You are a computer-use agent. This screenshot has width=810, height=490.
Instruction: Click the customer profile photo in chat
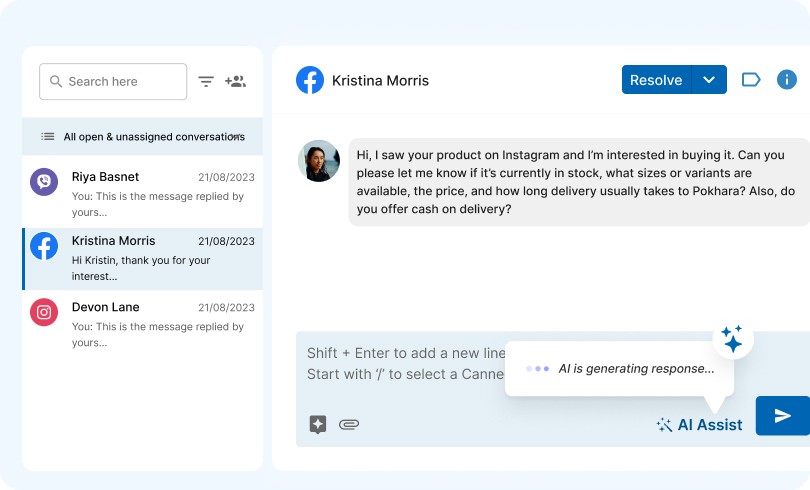tap(319, 161)
